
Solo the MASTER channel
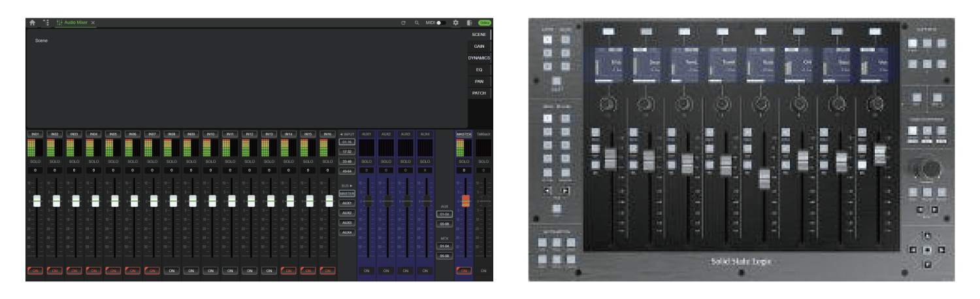(x=464, y=161)
